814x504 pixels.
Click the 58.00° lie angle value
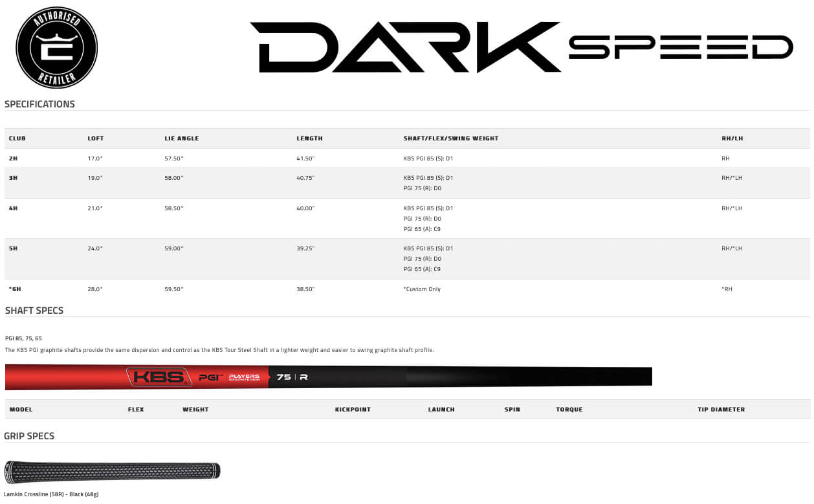(x=174, y=178)
